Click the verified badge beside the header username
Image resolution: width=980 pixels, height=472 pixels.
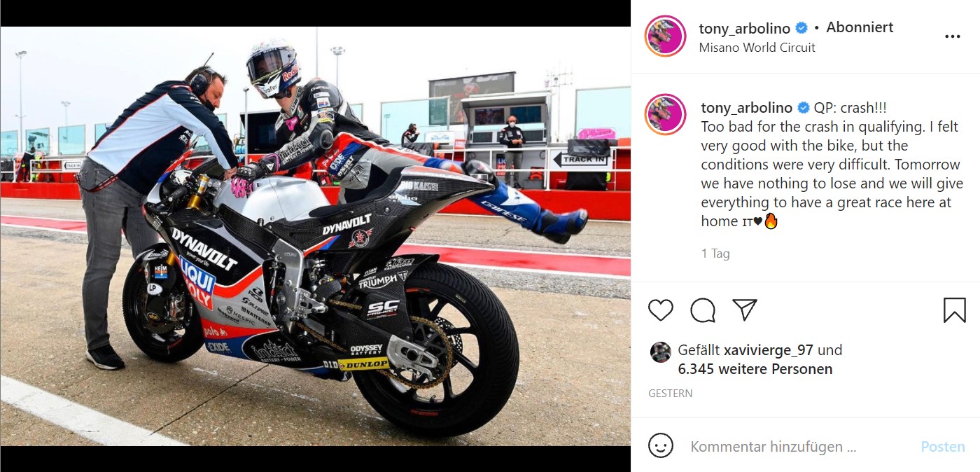[801, 28]
